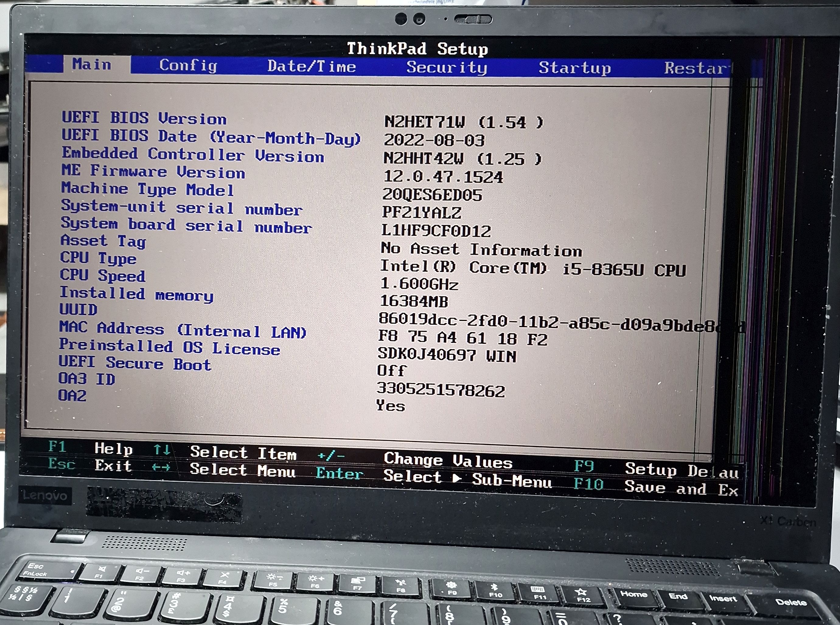This screenshot has width=840, height=625.
Task: Click the Preinstalled OS License label
Action: tap(169, 347)
